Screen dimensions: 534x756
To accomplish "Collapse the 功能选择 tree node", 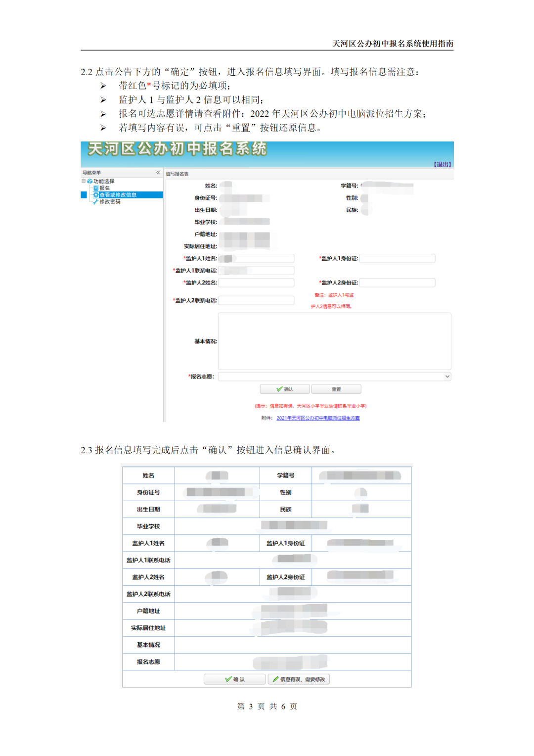I will 84,181.
